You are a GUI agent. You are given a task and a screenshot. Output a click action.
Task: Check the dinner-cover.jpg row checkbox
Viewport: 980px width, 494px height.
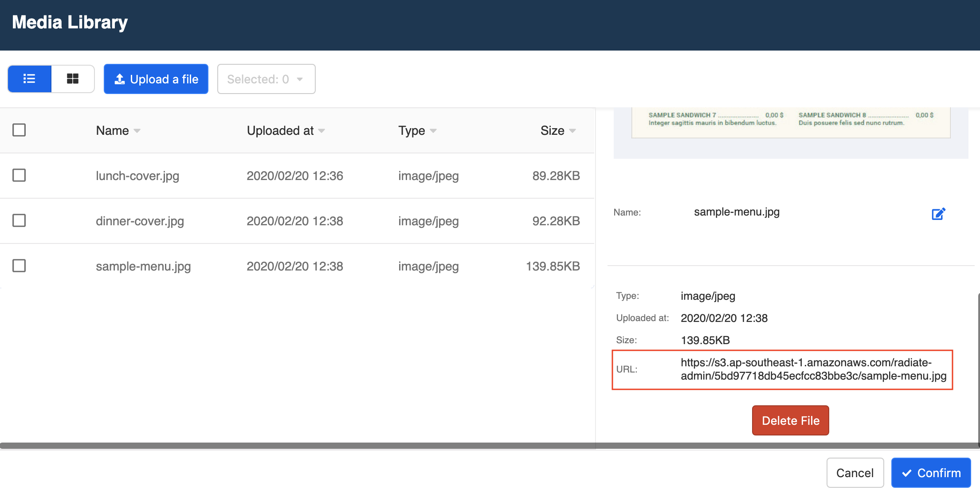pyautogui.click(x=19, y=221)
